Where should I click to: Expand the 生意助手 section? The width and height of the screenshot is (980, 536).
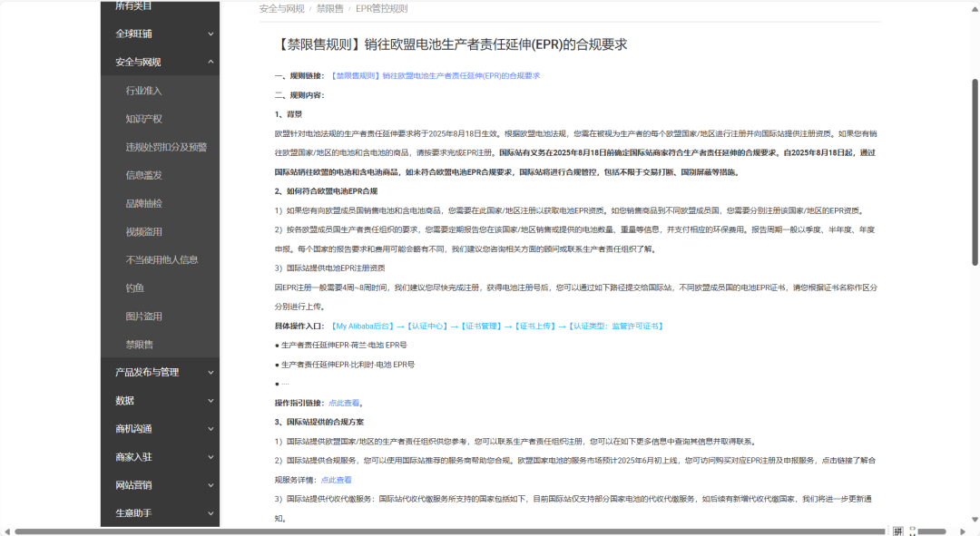pos(160,513)
